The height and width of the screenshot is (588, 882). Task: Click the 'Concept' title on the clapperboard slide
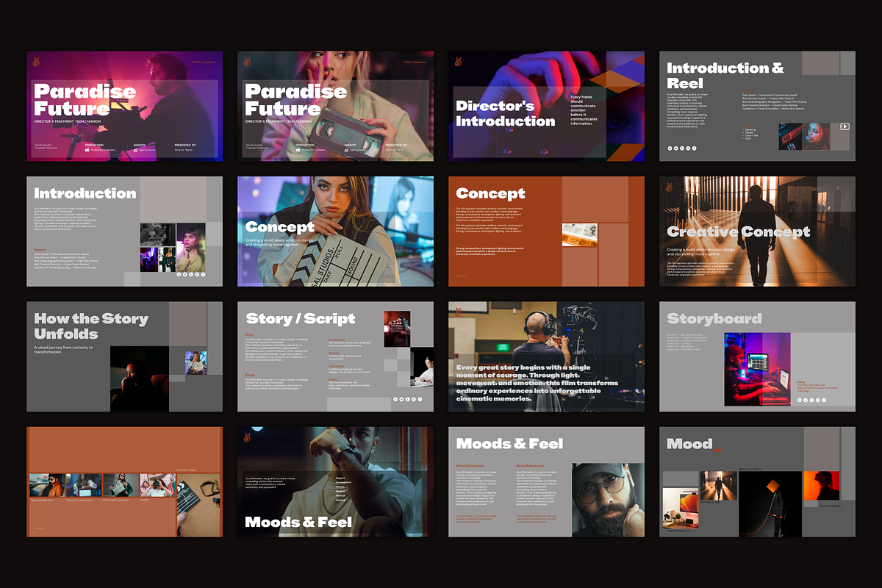point(280,226)
